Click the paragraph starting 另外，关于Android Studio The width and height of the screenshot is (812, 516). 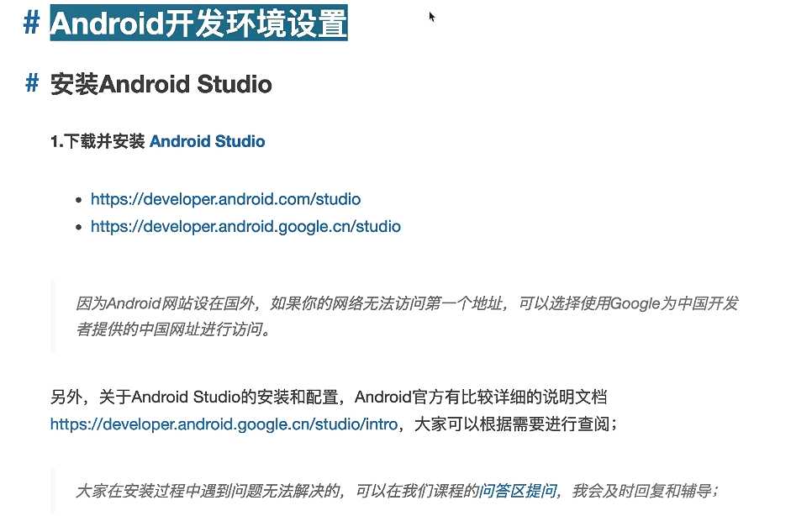[x=329, y=397]
